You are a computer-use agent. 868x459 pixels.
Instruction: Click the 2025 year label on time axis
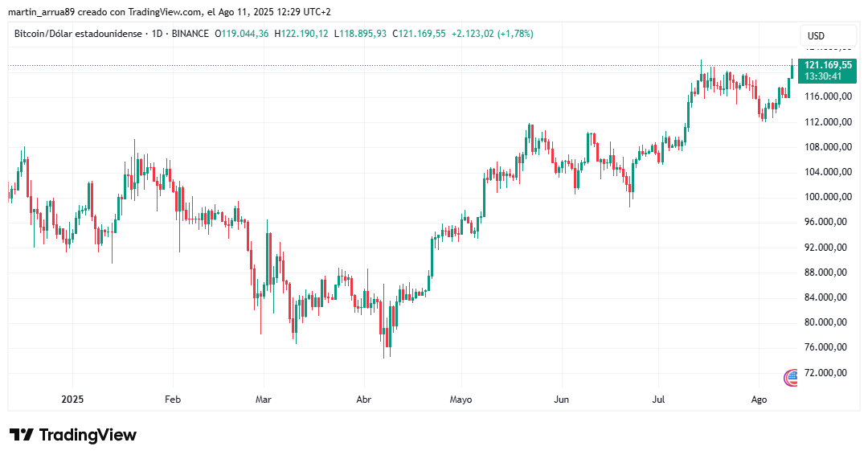(x=72, y=400)
